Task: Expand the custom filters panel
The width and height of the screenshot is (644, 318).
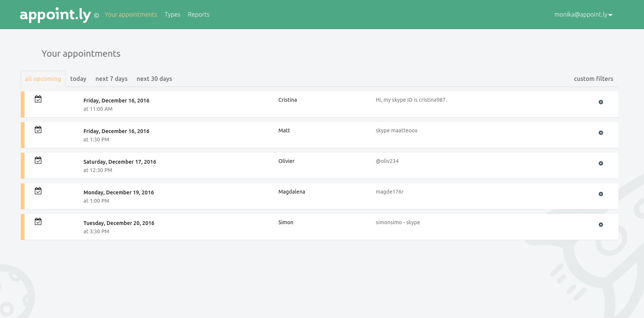Action: point(593,79)
